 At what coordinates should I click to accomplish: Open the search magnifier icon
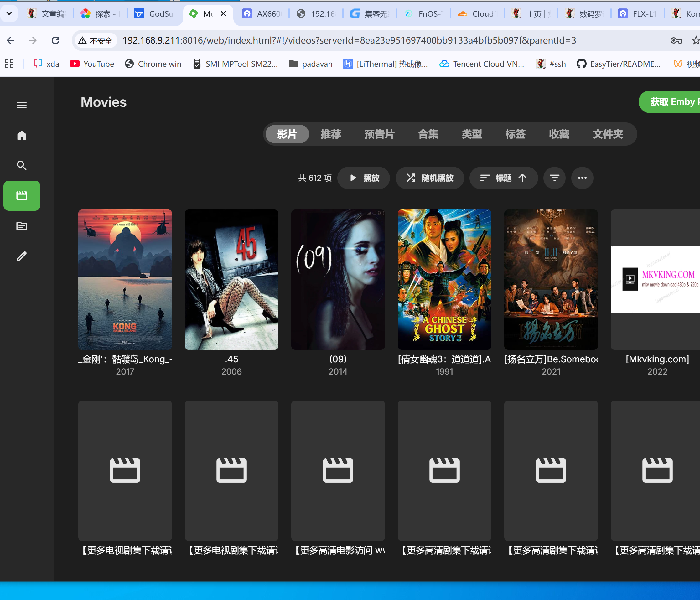click(x=22, y=166)
